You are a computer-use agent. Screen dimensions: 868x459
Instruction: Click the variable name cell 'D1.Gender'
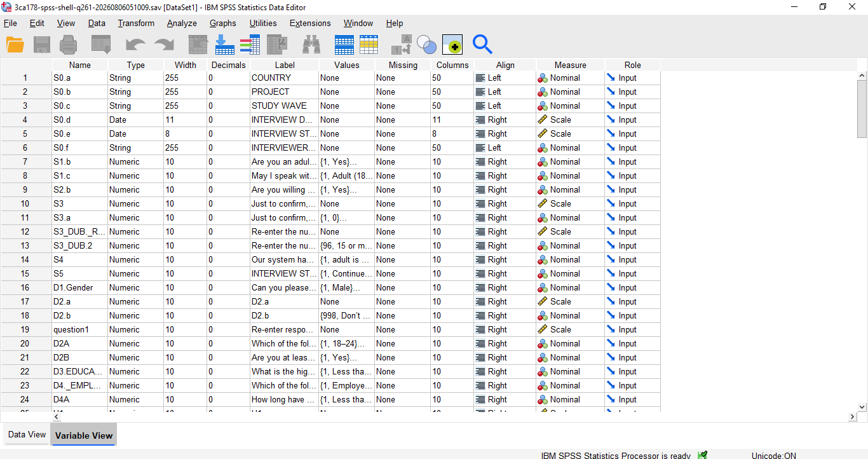pos(80,287)
